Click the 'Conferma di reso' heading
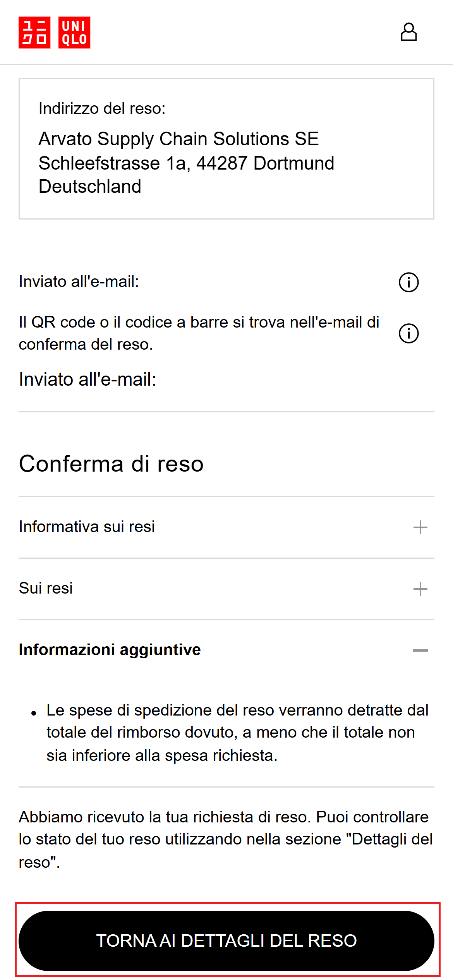 [x=111, y=464]
